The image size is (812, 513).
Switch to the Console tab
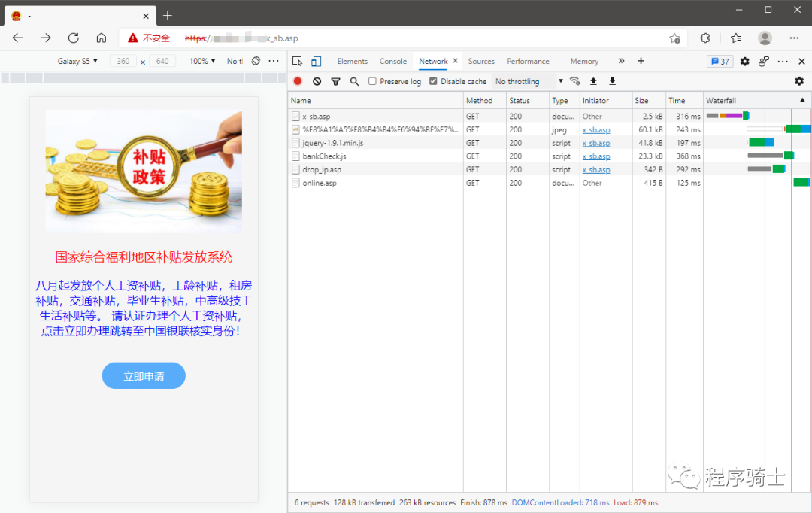392,61
